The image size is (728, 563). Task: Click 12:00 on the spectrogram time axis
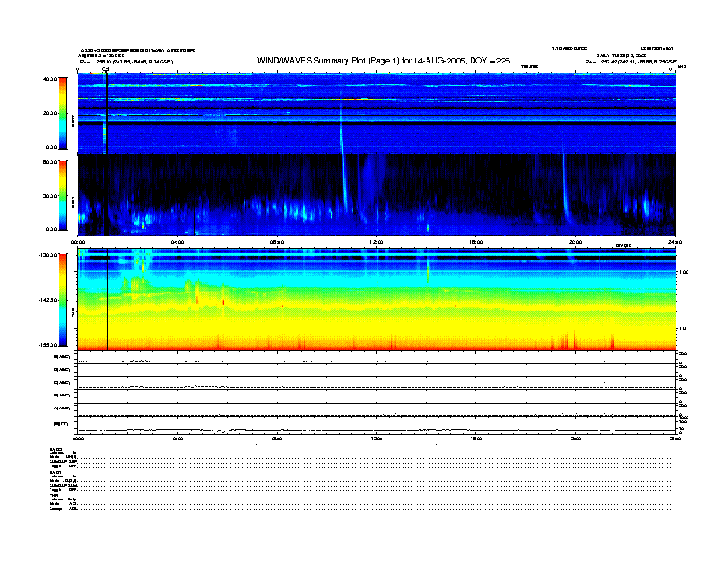pyautogui.click(x=377, y=242)
